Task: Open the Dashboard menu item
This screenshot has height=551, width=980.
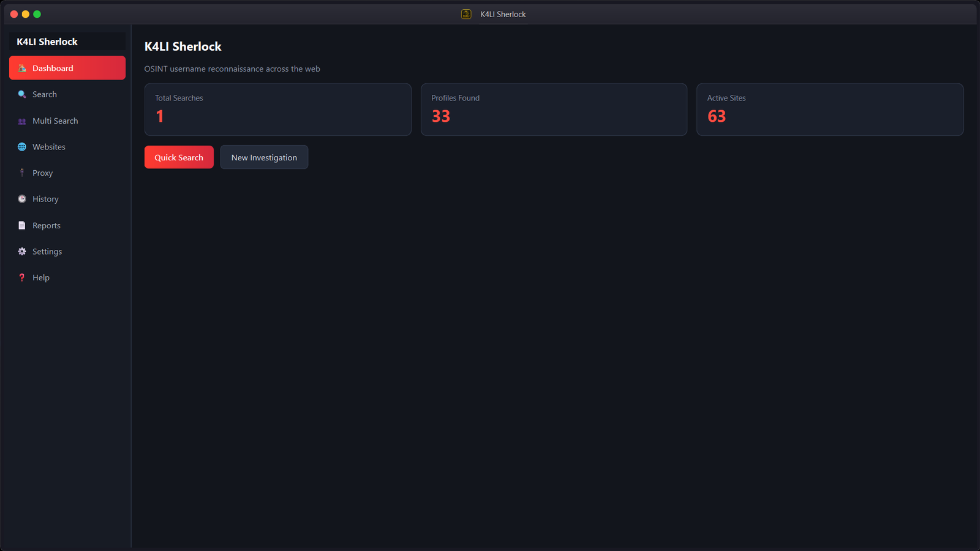Action: [x=67, y=68]
